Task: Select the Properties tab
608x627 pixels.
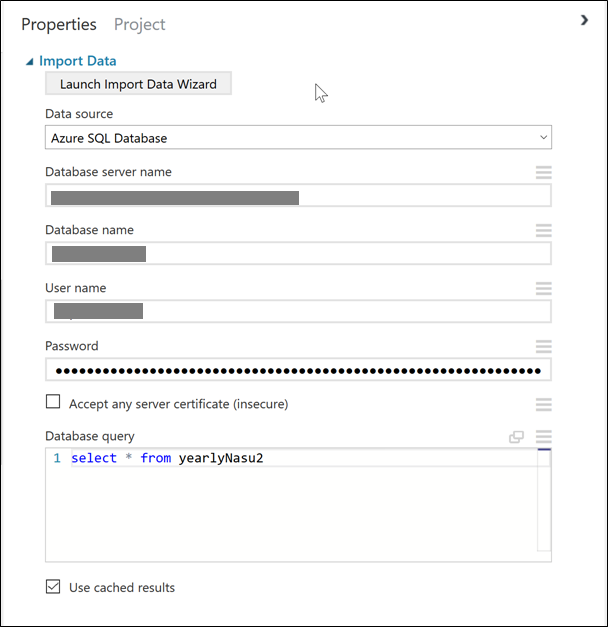Action: [x=59, y=25]
